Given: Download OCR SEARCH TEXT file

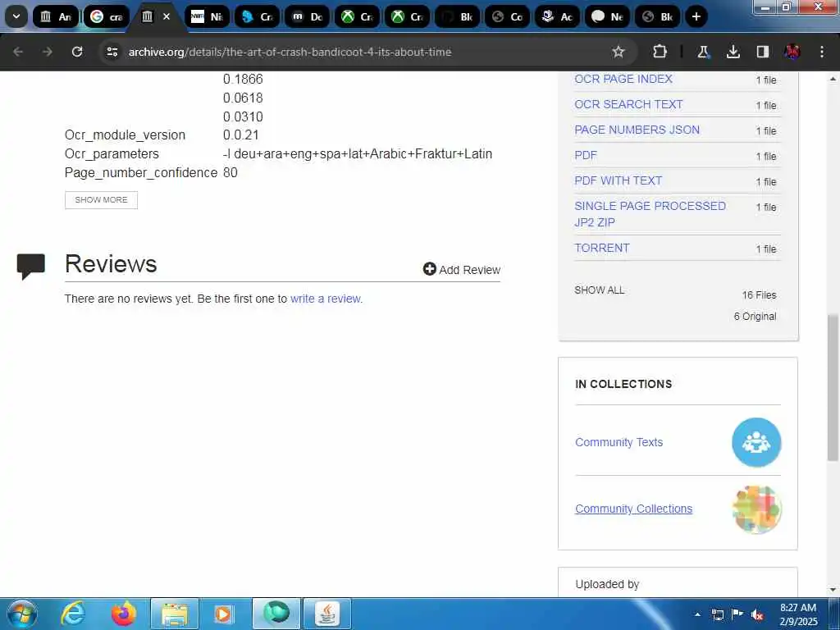Looking at the screenshot, I should (628, 104).
